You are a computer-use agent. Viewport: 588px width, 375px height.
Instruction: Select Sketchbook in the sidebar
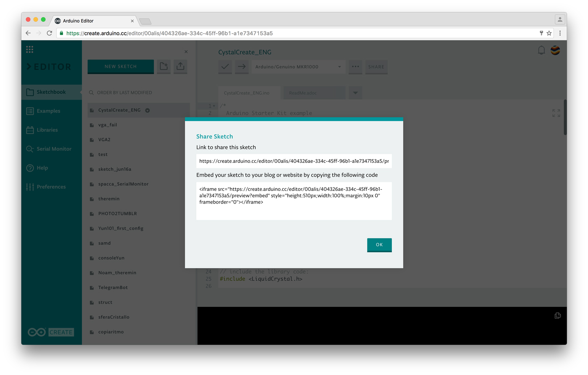(51, 92)
